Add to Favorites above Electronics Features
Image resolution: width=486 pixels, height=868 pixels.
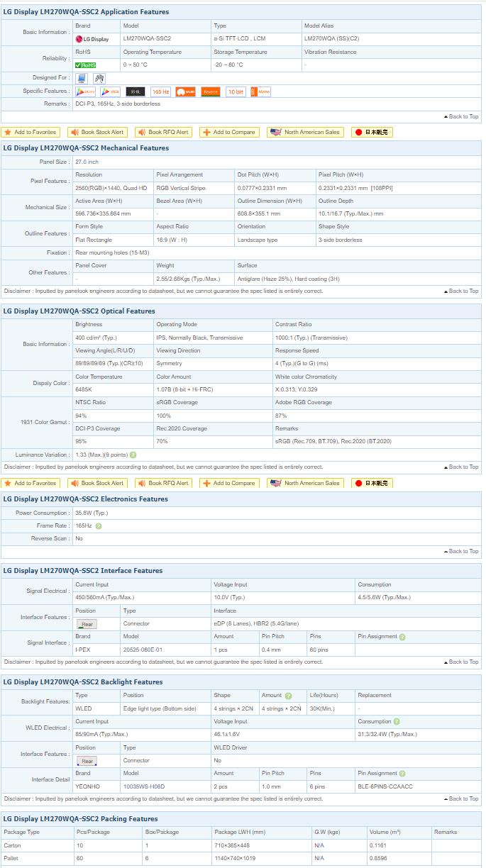coord(30,483)
